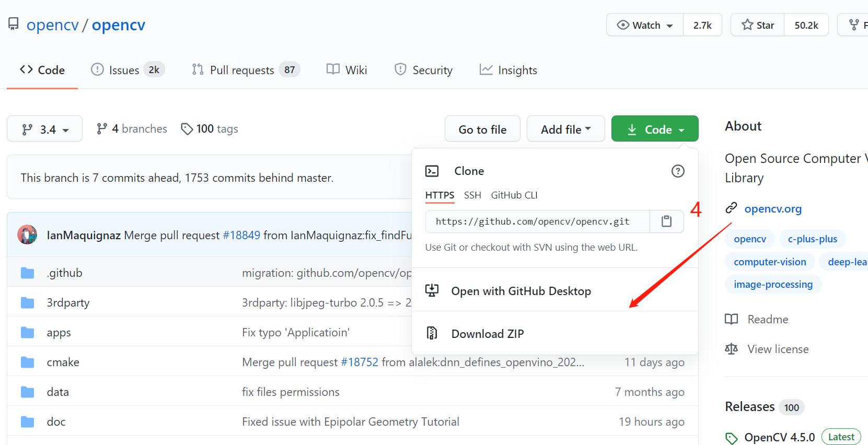Click the branch icon beside 4 branches
Image resolution: width=868 pixels, height=445 pixels.
click(x=102, y=128)
